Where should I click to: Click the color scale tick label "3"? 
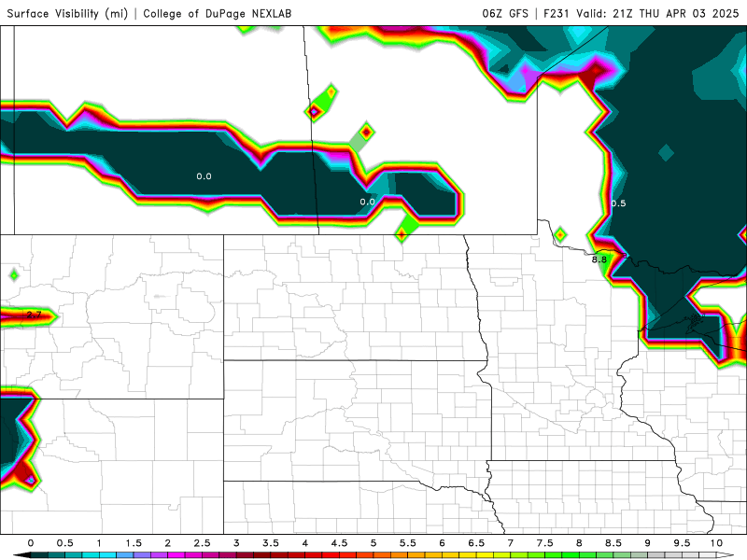(236, 543)
